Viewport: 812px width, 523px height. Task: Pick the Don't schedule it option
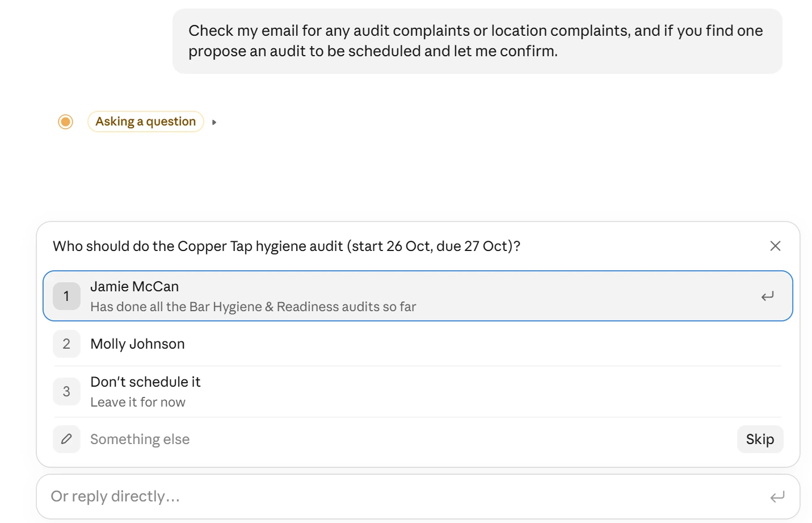pyautogui.click(x=418, y=392)
